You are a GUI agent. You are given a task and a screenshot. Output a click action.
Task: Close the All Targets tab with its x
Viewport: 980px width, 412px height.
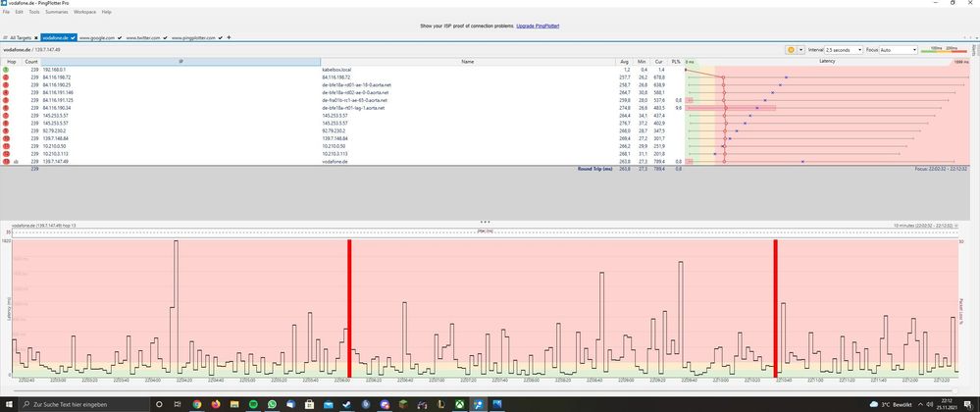pyautogui.click(x=36, y=38)
